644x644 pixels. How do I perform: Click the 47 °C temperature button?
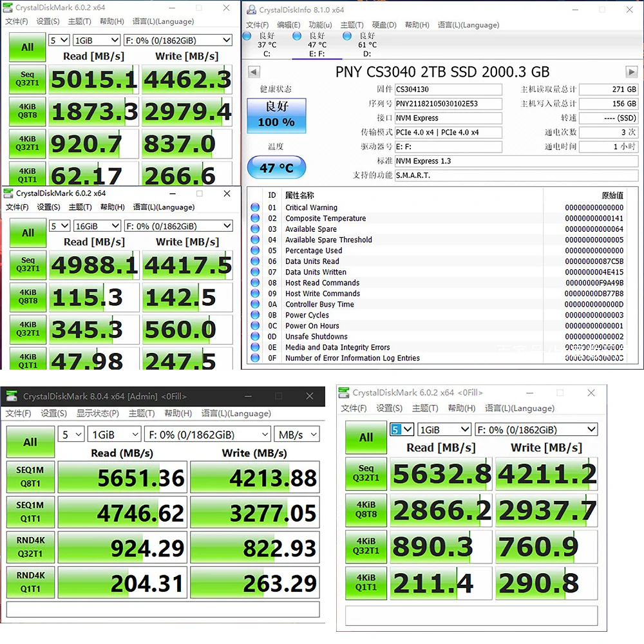276,167
